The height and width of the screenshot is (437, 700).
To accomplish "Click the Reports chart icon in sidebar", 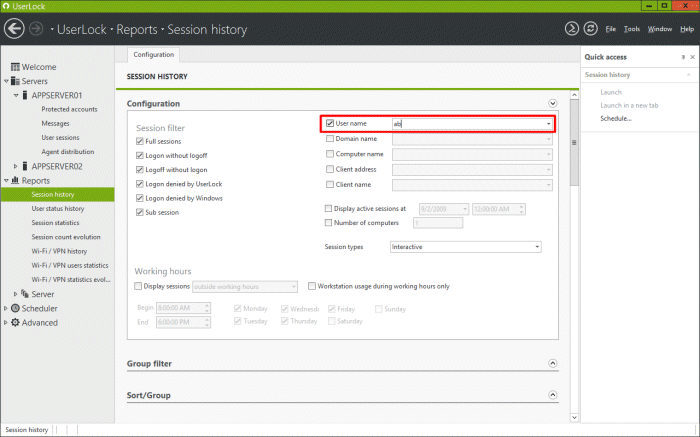I will [x=14, y=180].
